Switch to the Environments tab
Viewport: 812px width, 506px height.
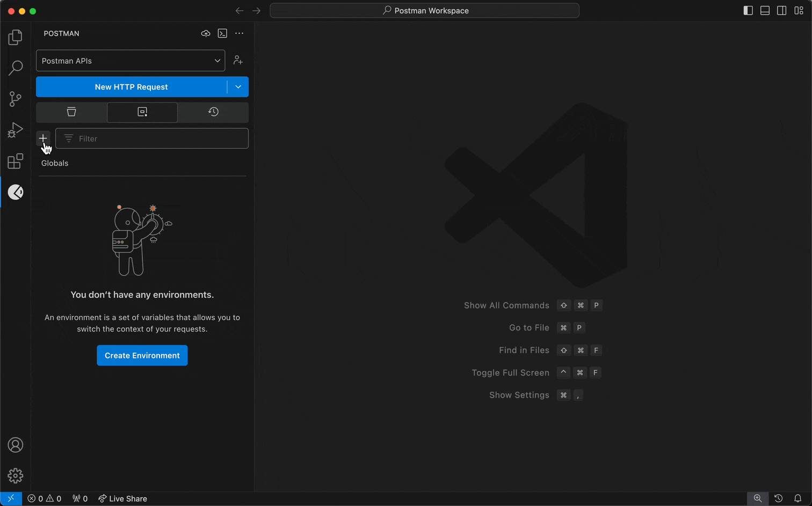click(x=142, y=112)
